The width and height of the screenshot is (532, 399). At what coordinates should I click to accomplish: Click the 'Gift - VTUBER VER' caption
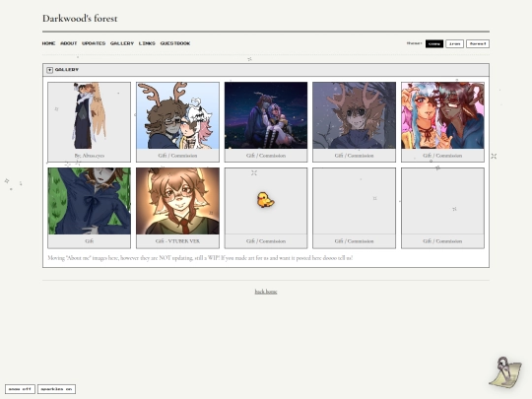point(177,241)
